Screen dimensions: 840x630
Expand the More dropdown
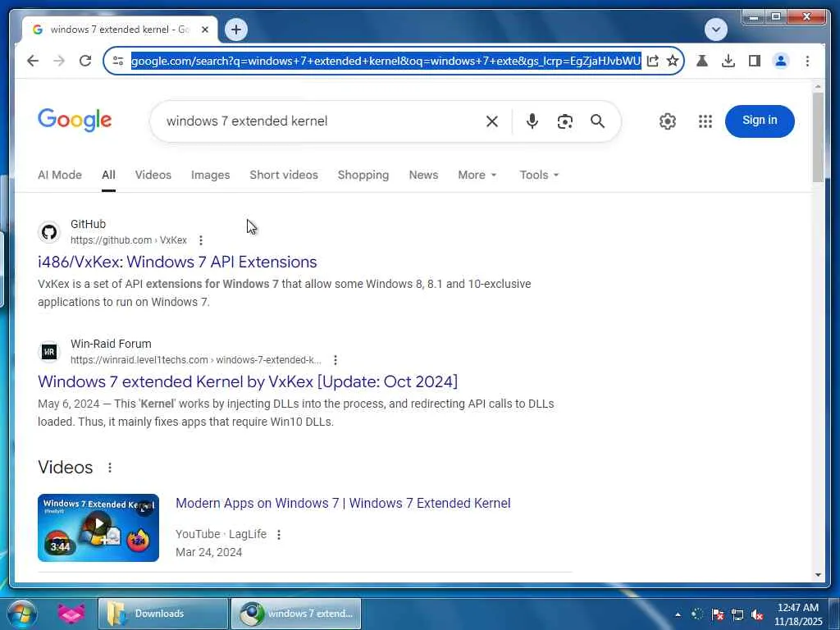point(477,175)
